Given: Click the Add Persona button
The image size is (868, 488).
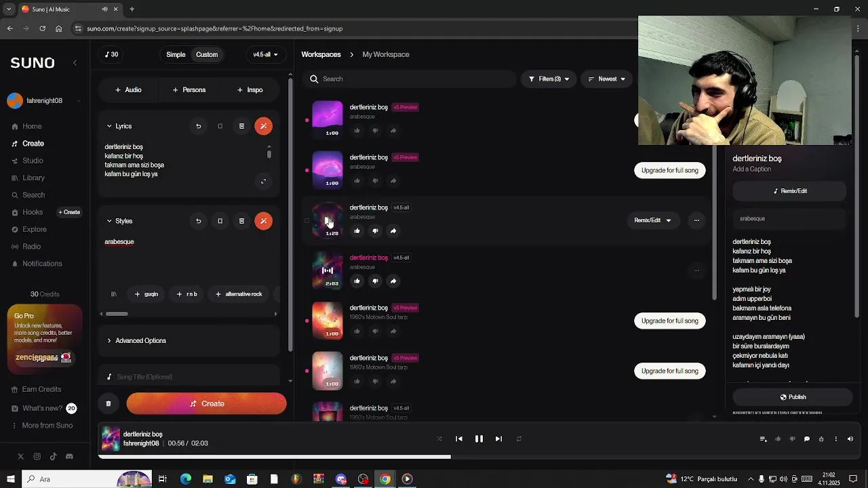Looking at the screenshot, I should click(189, 89).
